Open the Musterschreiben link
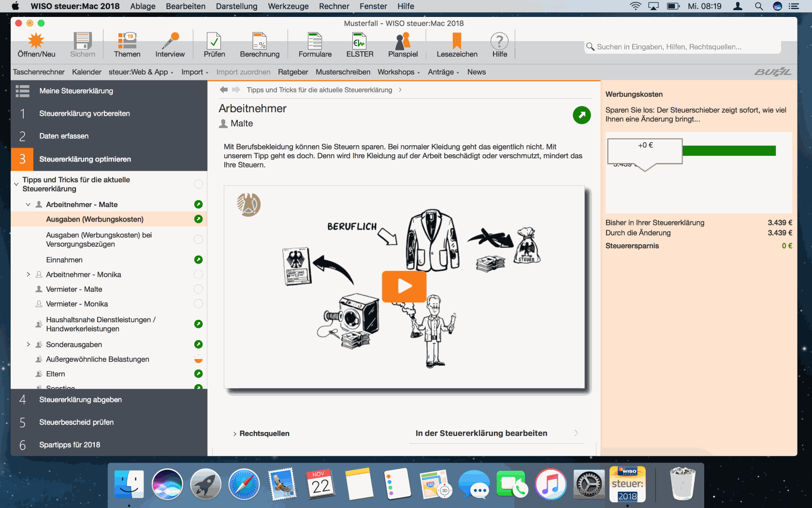812x508 pixels. click(x=343, y=72)
